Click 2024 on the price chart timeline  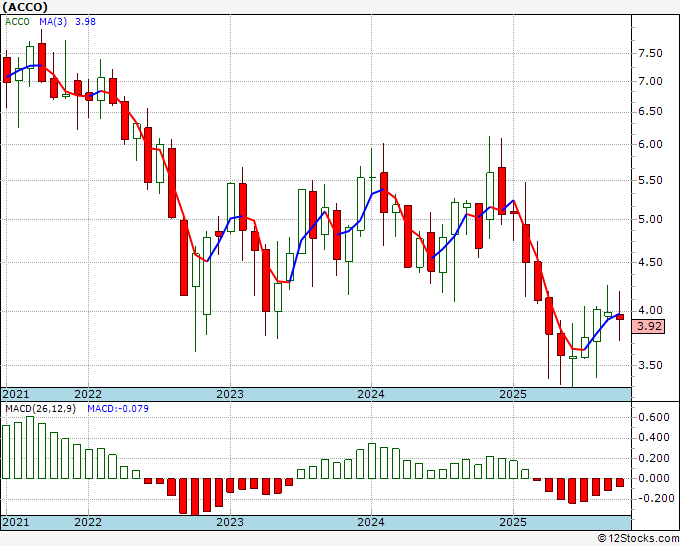pyautogui.click(x=371, y=394)
